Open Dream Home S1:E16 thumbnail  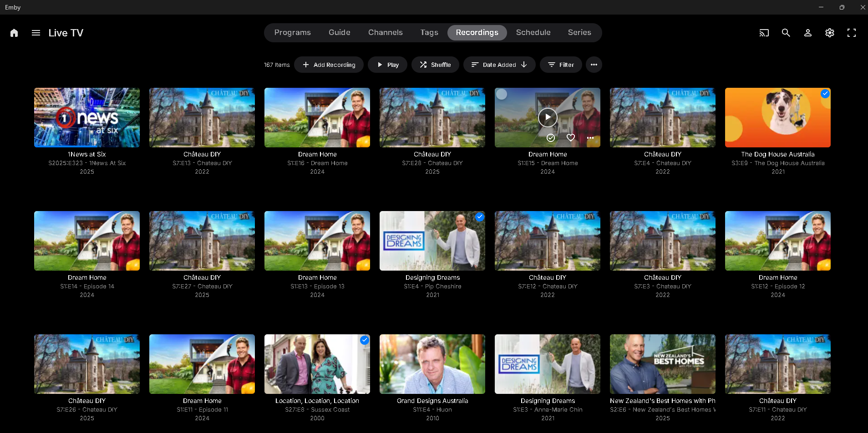coord(317,117)
